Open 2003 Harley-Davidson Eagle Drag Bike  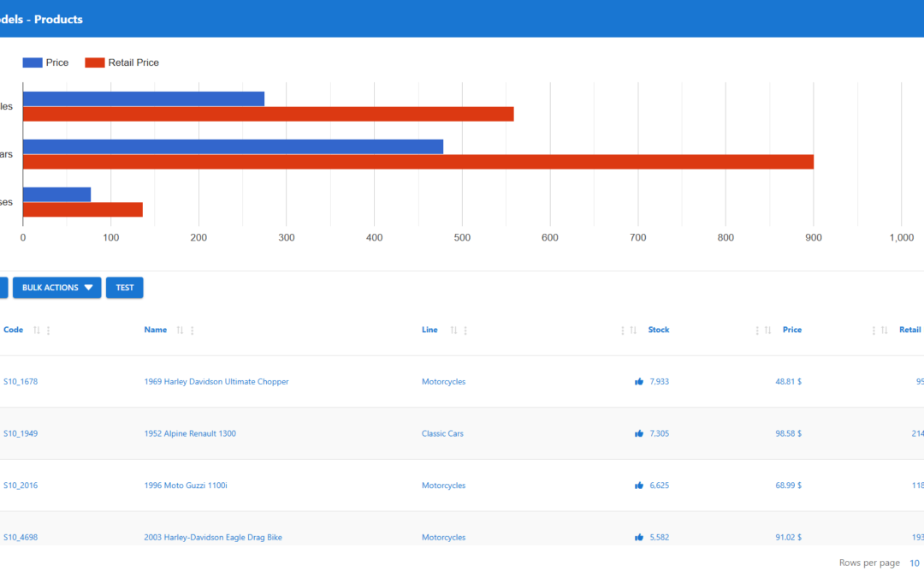click(213, 537)
